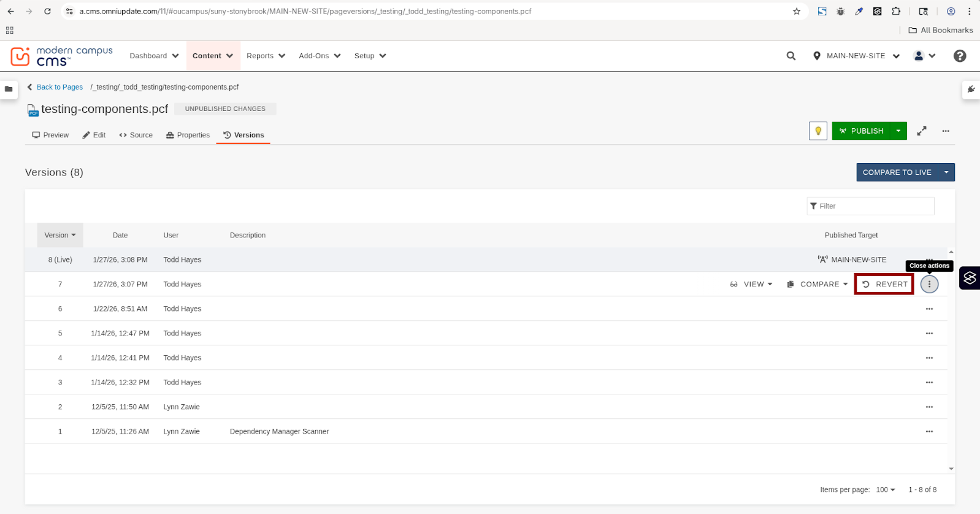The image size is (980, 514).
Task: Open the Dashboard menu
Action: pos(154,56)
